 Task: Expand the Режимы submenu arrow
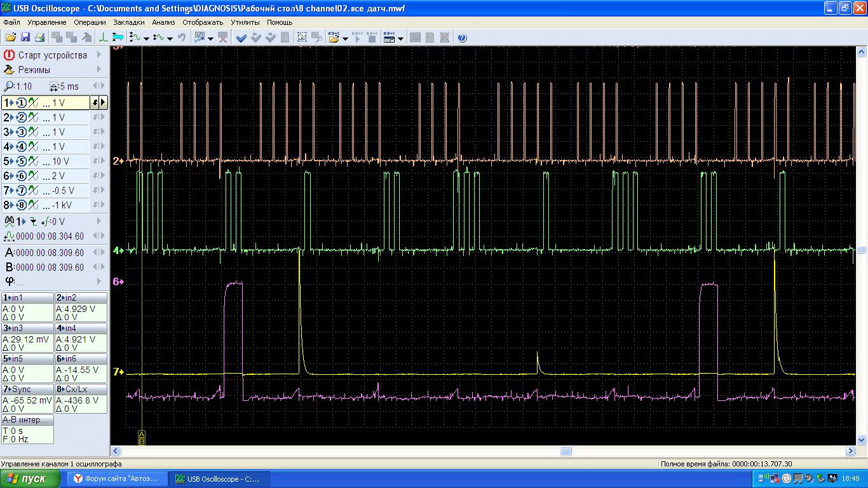click(x=99, y=70)
